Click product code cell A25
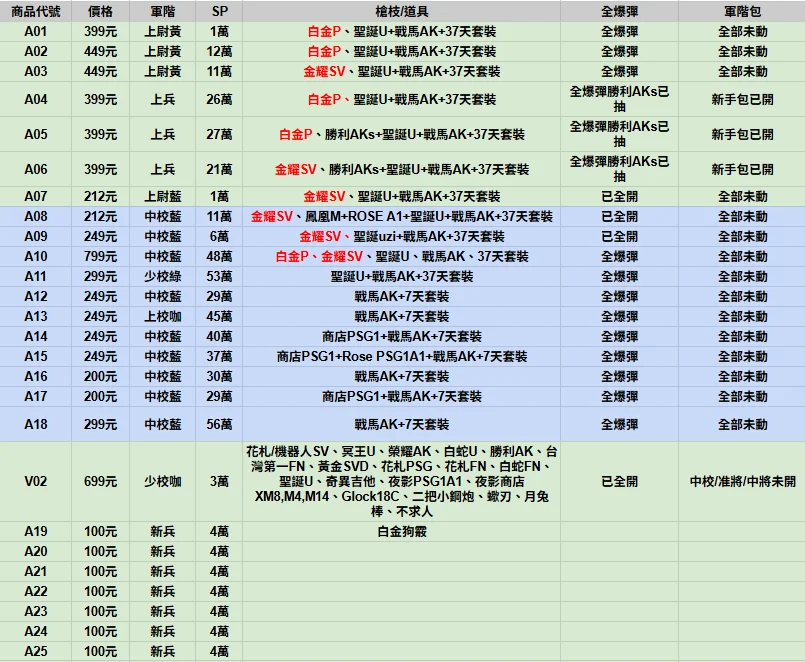The image size is (805, 662). click(36, 652)
